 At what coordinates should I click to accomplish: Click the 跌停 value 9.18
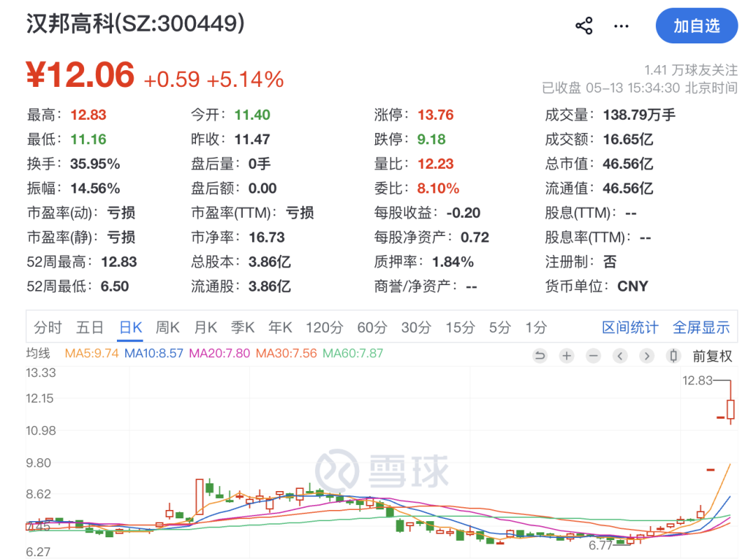pos(431,139)
